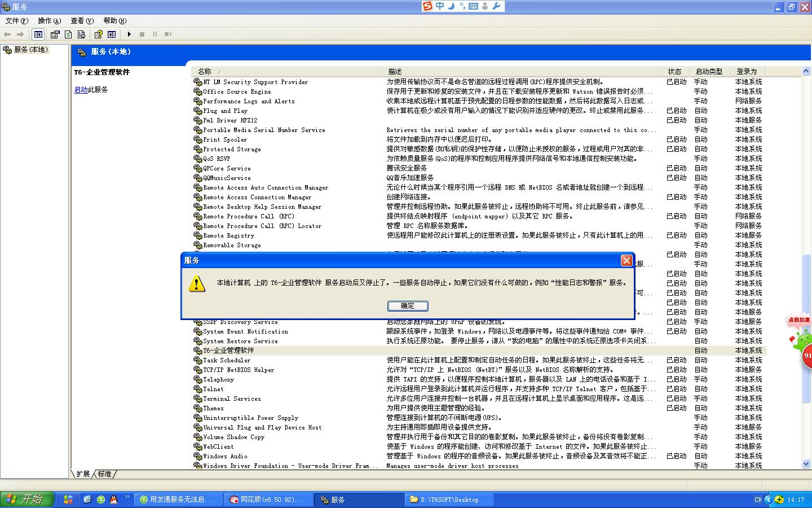812x508 pixels.
Task: Click the Back arrow in the toolbar
Action: [x=7, y=34]
